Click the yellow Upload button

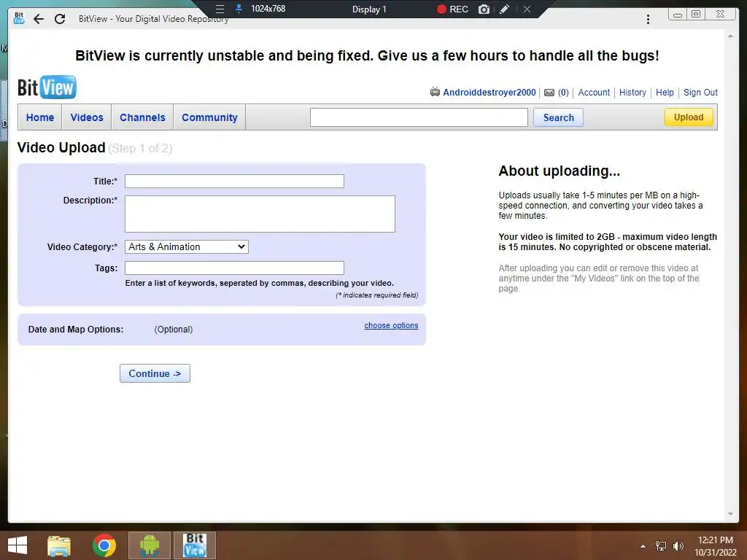(689, 117)
